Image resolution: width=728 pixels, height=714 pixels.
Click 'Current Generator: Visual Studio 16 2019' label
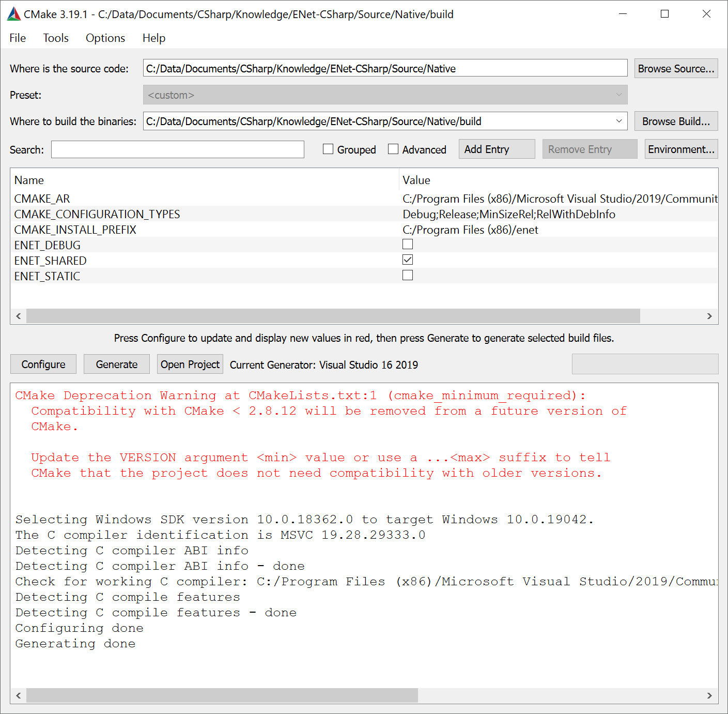click(324, 364)
